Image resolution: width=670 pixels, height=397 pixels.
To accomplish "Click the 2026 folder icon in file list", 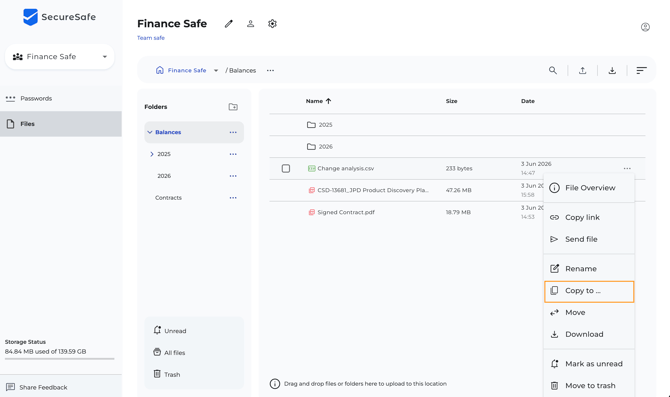I will tap(311, 147).
